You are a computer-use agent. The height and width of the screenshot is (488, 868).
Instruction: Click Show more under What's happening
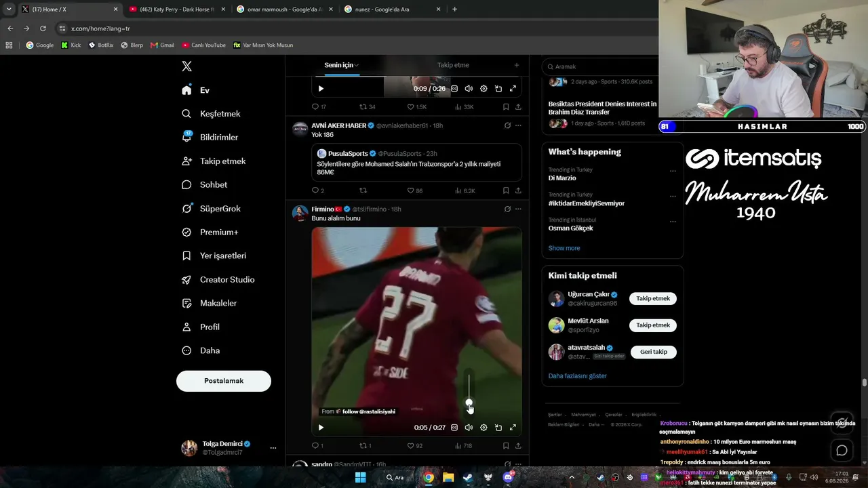pos(564,248)
